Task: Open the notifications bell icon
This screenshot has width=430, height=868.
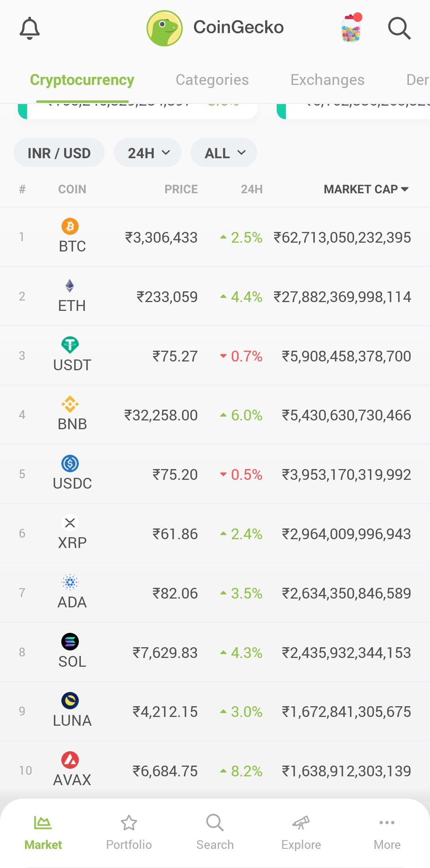Action: pos(29,29)
